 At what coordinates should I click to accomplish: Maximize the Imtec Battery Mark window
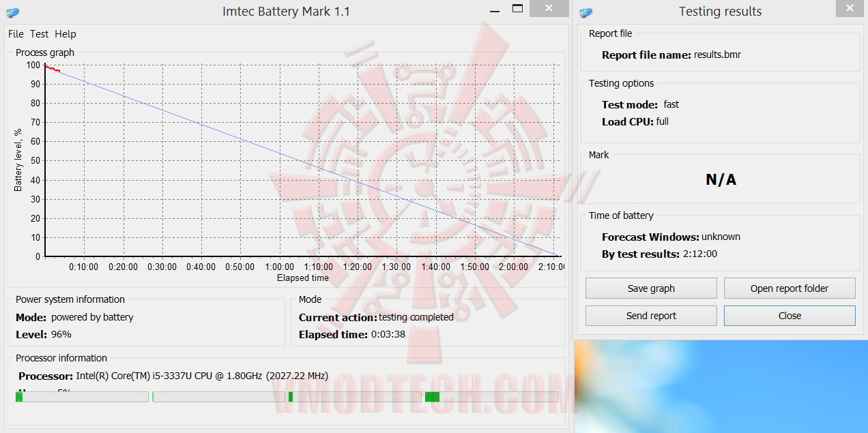coord(518,9)
